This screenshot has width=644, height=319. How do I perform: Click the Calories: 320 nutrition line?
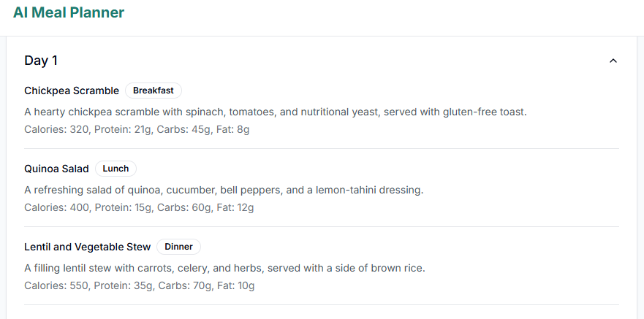pyautogui.click(x=137, y=129)
